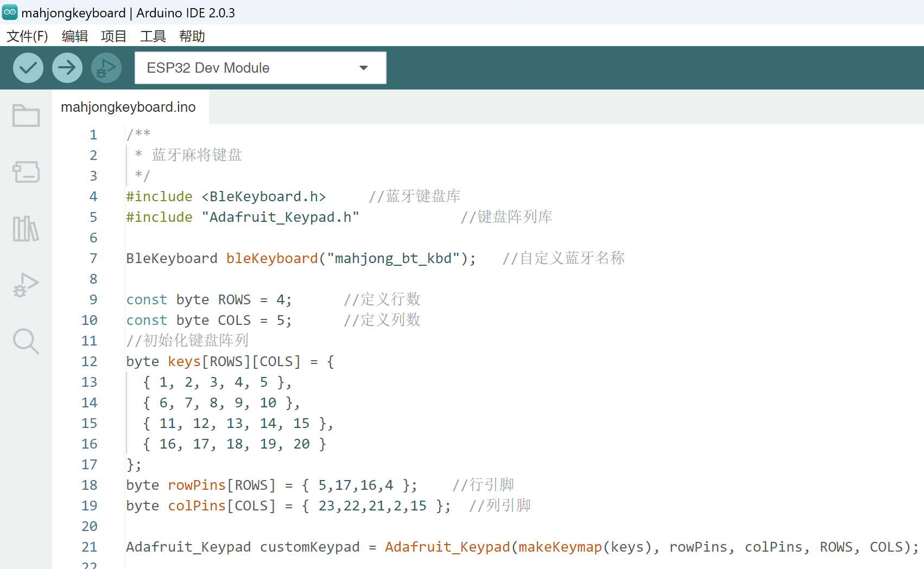This screenshot has width=924, height=569.
Task: Open the 编辑 menu
Action: (75, 36)
